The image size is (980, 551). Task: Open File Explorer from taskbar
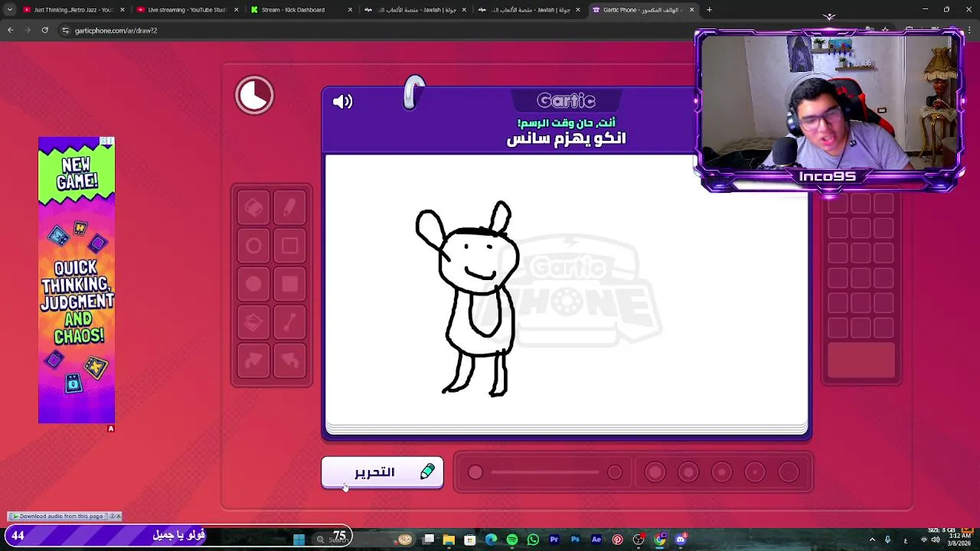[x=449, y=540]
